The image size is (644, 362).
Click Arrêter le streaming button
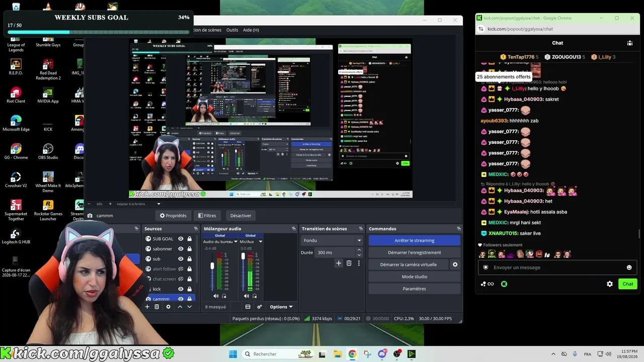(x=415, y=240)
